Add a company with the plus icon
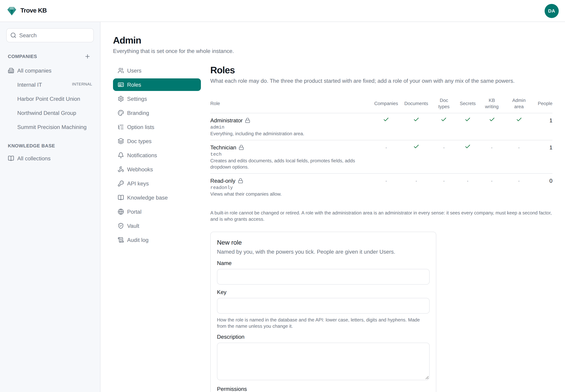This screenshot has height=392, width=565. (87, 56)
